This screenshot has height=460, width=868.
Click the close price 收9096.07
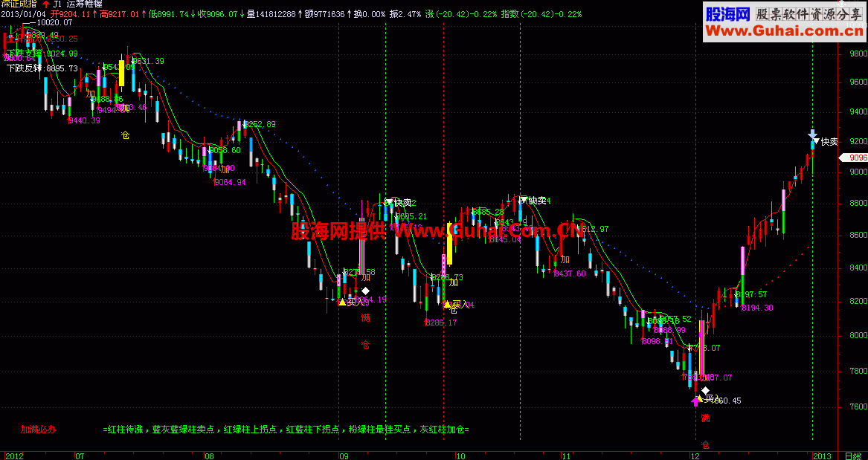click(217, 14)
